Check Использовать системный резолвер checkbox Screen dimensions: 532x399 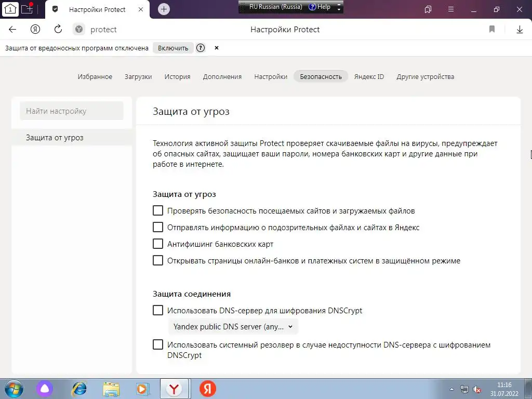pyautogui.click(x=158, y=345)
